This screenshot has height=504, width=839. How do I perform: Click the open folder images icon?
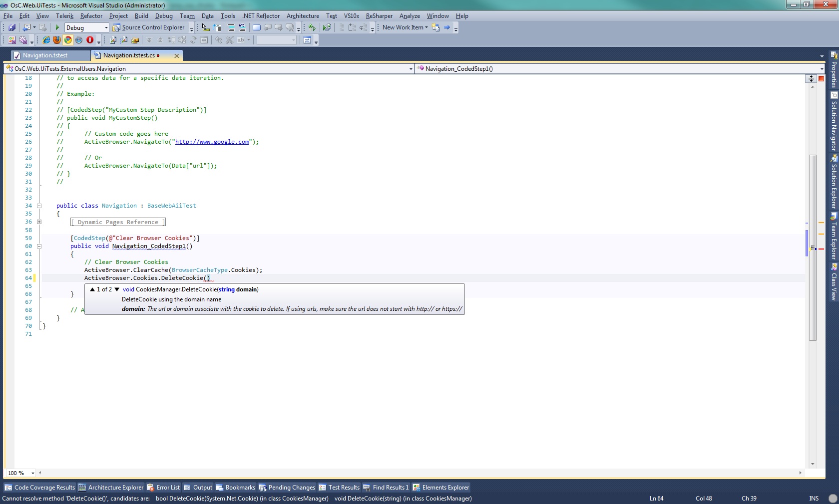[135, 40]
